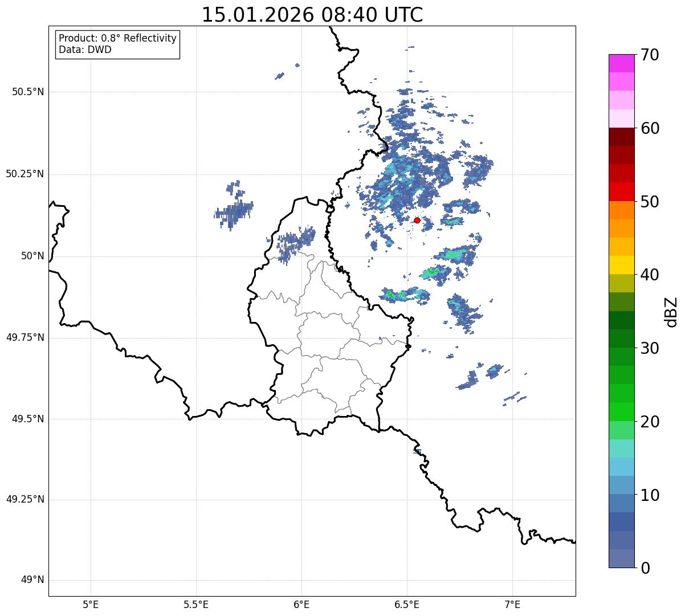Viewport: 685px width, 616px height.
Task: Click the colorbar tick label 40
Action: [x=651, y=275]
